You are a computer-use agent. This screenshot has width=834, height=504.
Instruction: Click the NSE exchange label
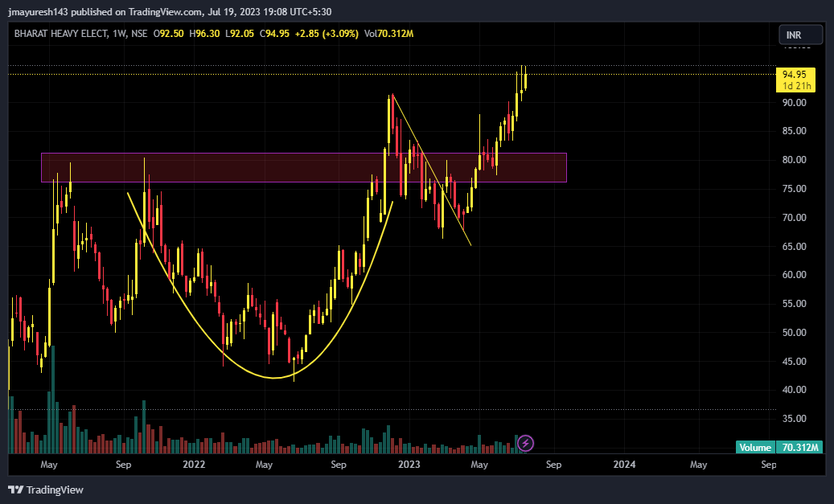[139, 34]
